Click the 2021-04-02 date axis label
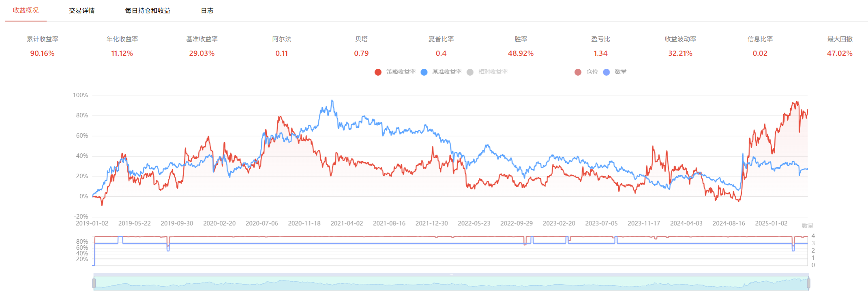Screen dimensions: 868x304 [x=347, y=223]
